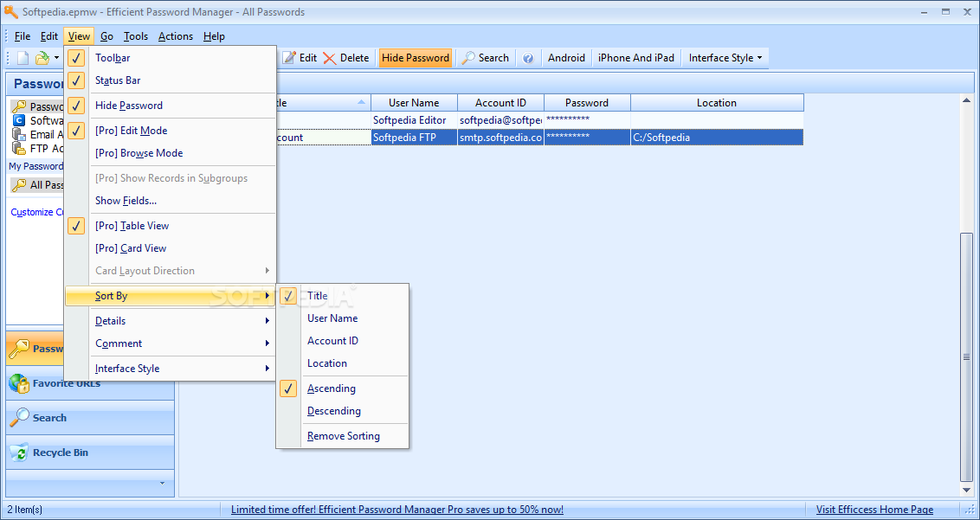Click the sort arrow in Title column header
The image size is (980, 520).
tap(361, 102)
